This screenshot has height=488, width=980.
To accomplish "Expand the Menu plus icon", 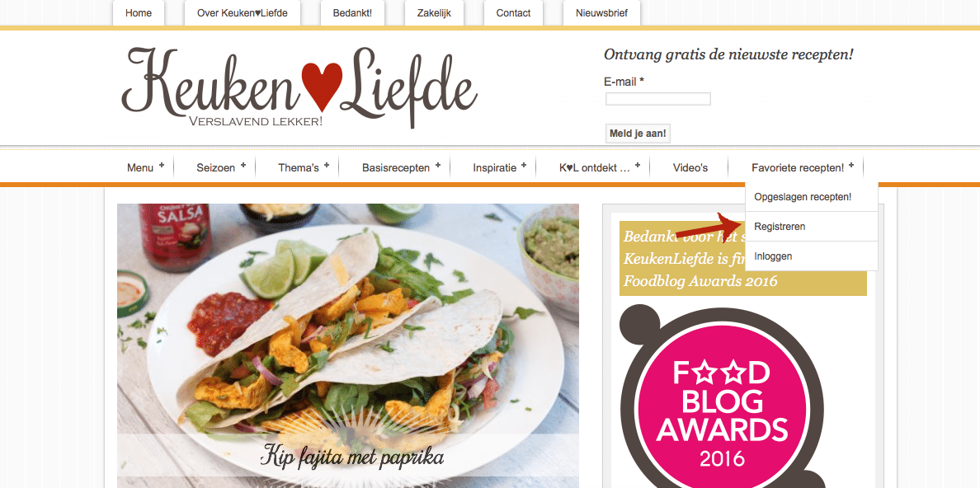I will [162, 166].
